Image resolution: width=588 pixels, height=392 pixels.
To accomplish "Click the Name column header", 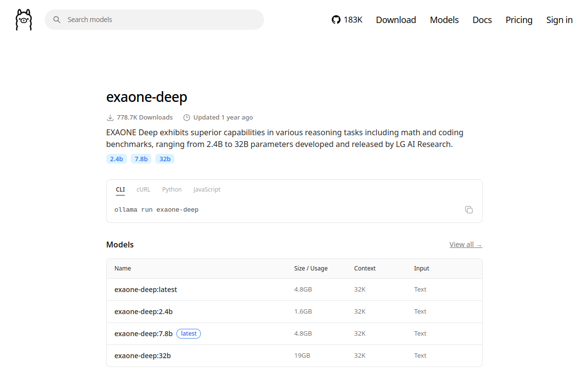I will point(122,269).
